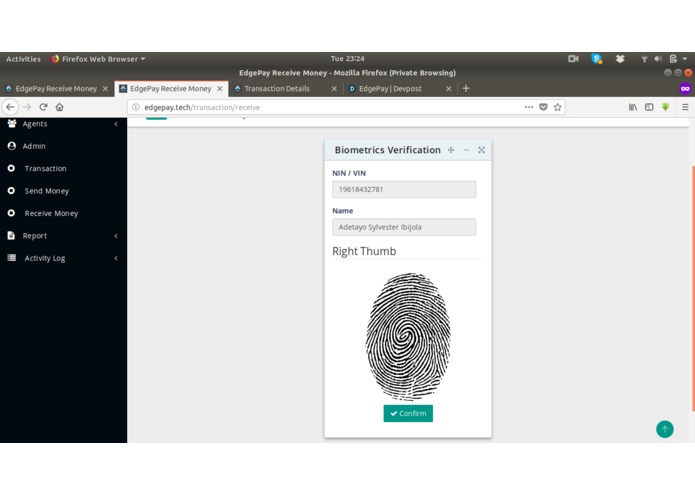Open Agents in the sidebar
Image resolution: width=695 pixels, height=494 pixels.
click(35, 124)
